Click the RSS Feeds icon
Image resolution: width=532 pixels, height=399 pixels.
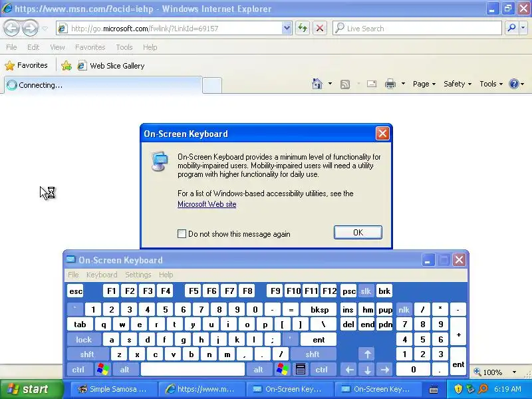[x=345, y=84]
